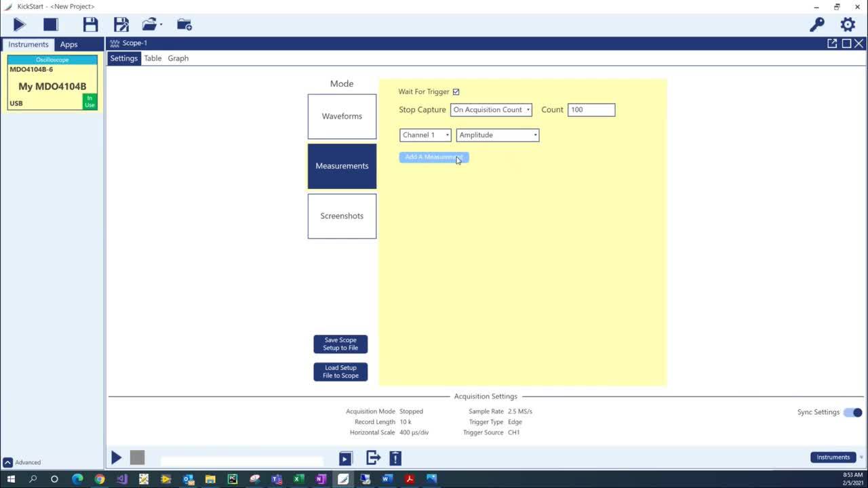Click the Add A Measurement button
Image resolution: width=868 pixels, height=488 pixels.
tap(433, 157)
